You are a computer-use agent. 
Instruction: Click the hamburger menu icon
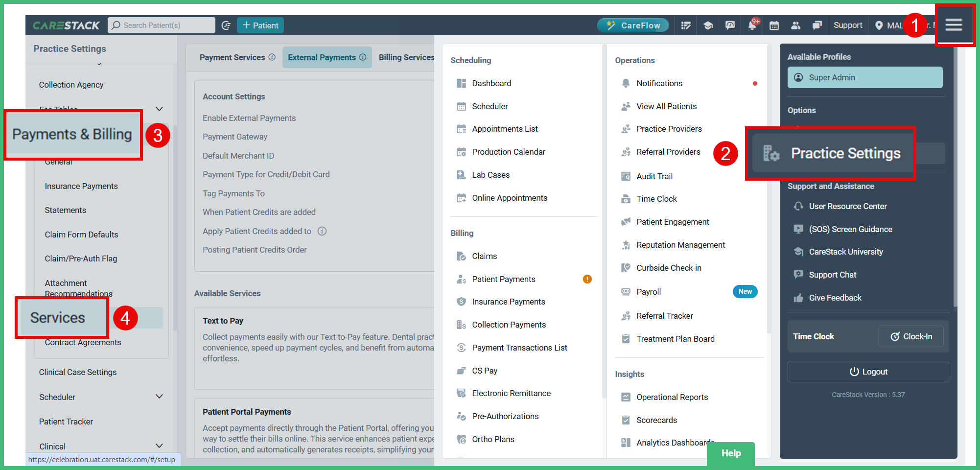[x=954, y=24]
